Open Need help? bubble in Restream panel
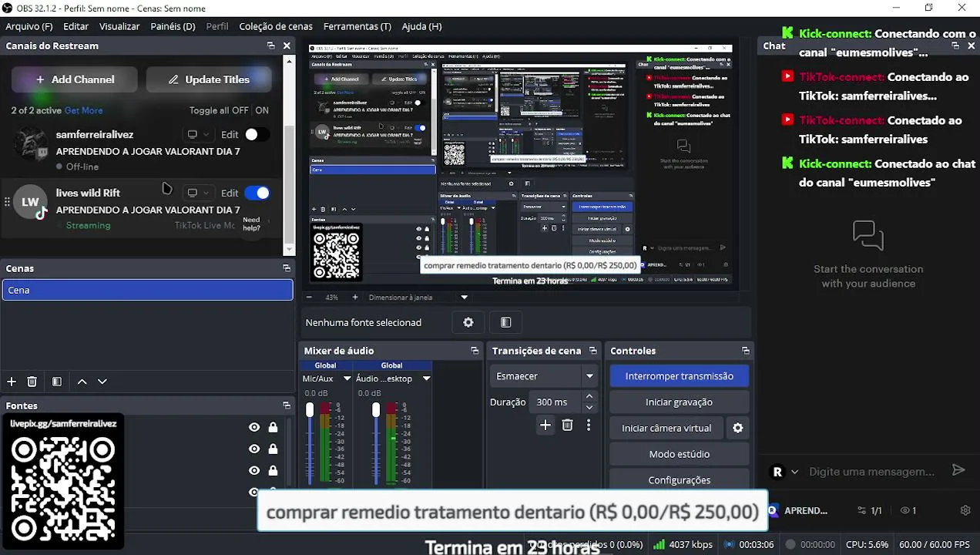 click(251, 224)
